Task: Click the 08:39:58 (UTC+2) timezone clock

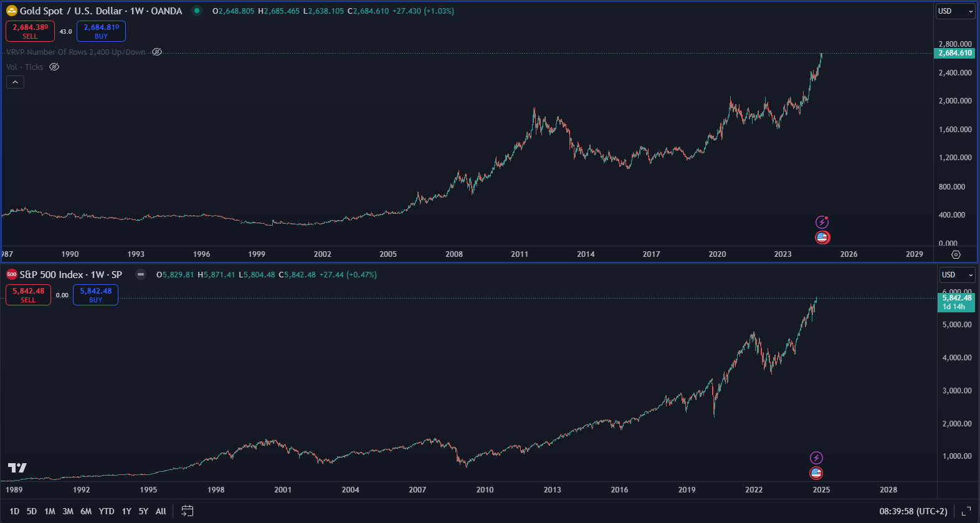Action: click(913, 511)
